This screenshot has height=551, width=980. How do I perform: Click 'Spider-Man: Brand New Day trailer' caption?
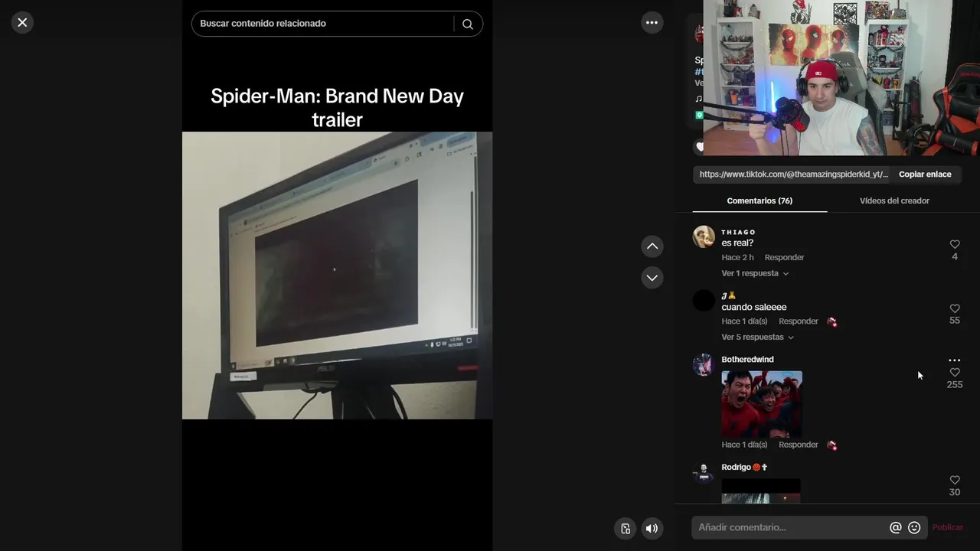click(337, 108)
